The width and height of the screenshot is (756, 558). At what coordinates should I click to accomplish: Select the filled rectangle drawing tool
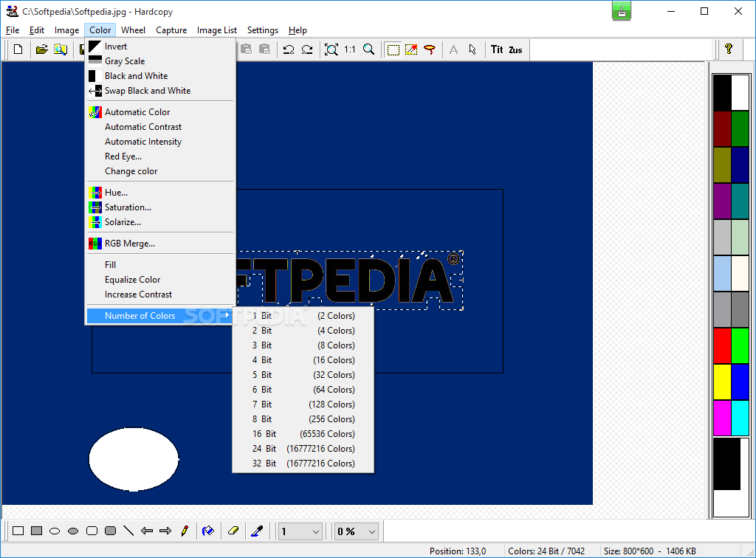point(37,531)
